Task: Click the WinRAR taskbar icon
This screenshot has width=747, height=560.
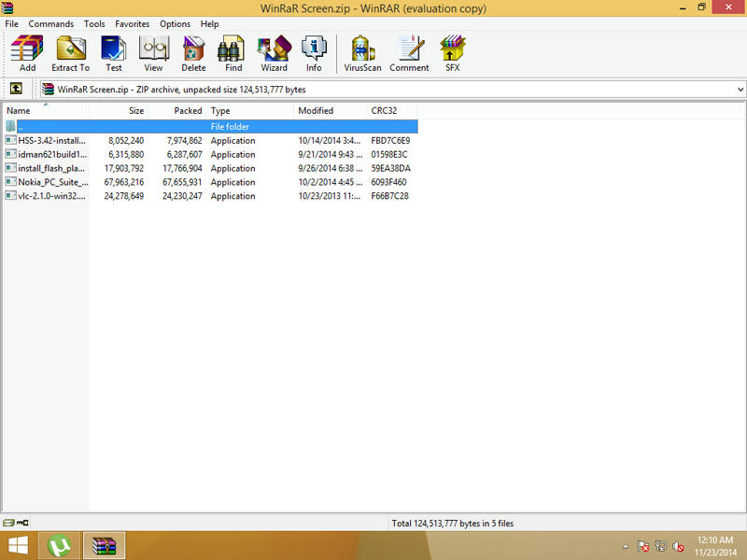Action: pyautogui.click(x=105, y=546)
